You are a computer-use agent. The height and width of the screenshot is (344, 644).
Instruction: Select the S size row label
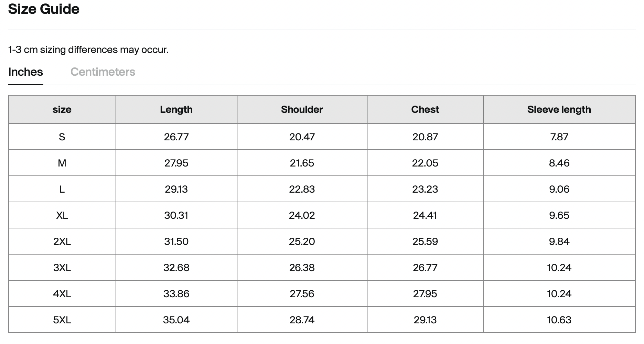click(62, 137)
